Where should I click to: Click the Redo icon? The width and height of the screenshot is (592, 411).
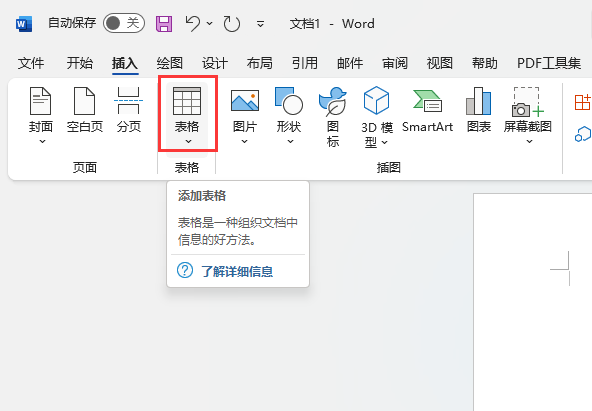pos(231,24)
